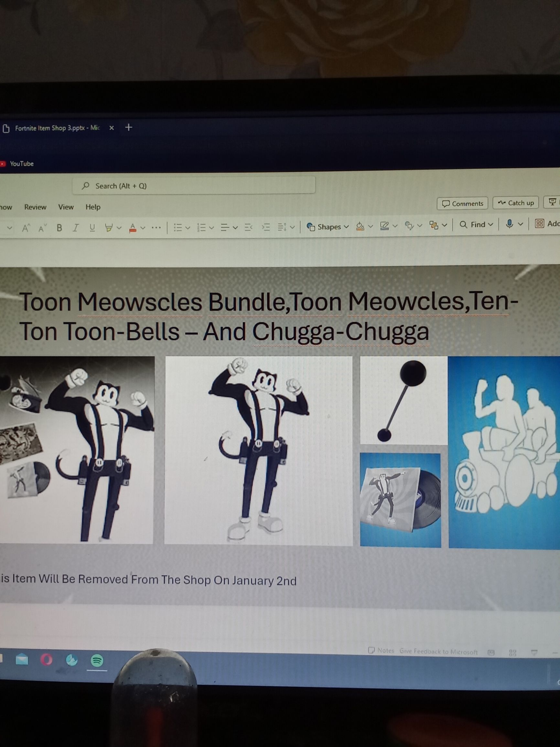Open the Find tool
The width and height of the screenshot is (560, 747).
476,225
